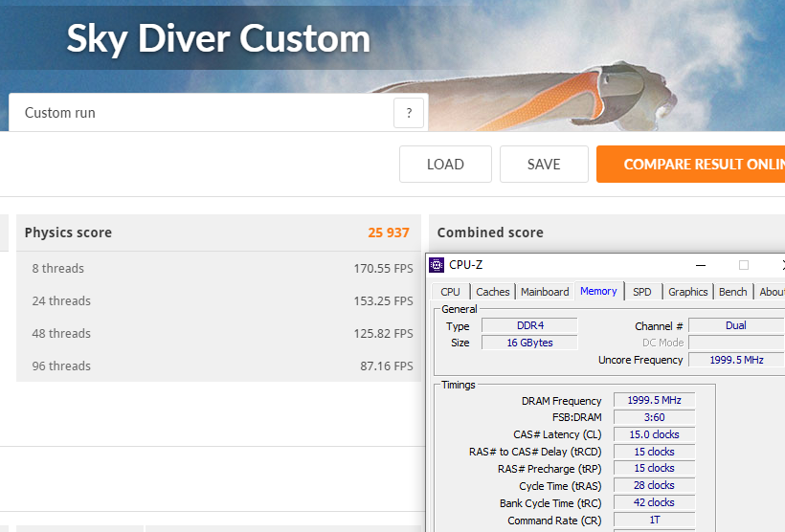Switch to the CPU tab in CPU-Z

tap(450, 292)
